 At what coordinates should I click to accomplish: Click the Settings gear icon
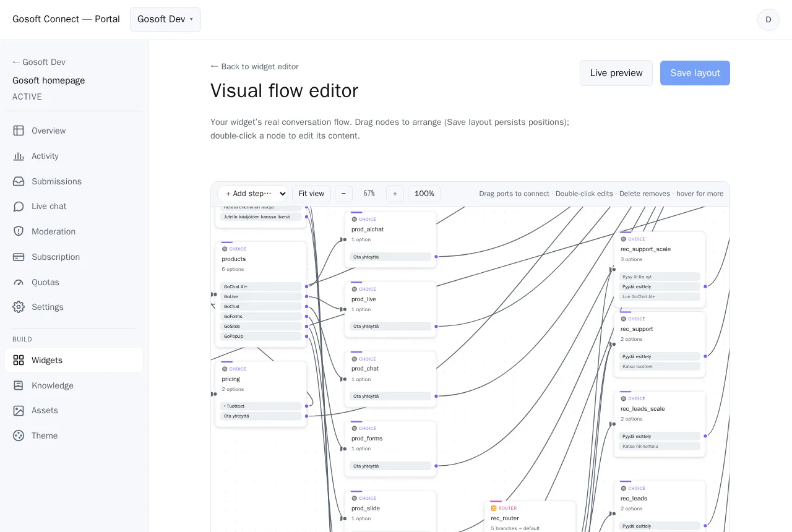point(19,307)
